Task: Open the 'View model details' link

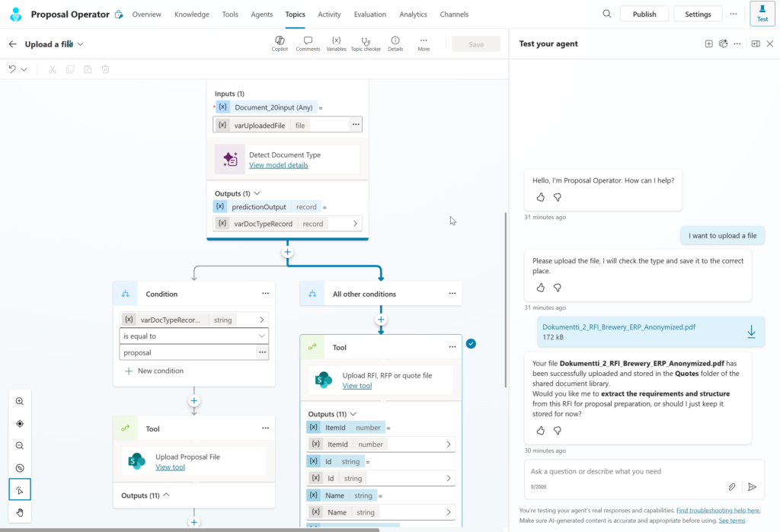Action: [x=279, y=165]
